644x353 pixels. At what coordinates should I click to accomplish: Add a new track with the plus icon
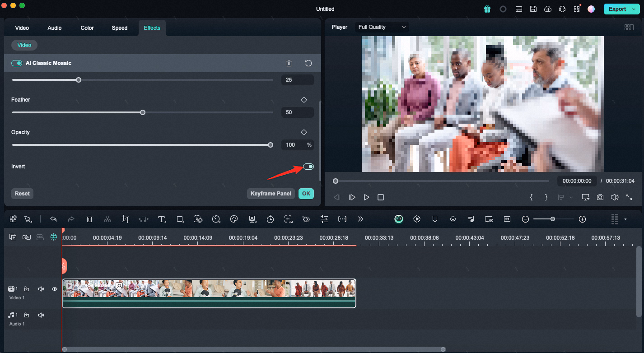pos(13,237)
